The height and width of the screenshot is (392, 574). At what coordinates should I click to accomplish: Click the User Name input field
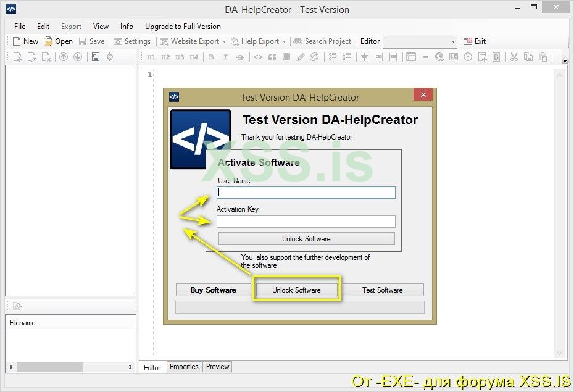306,193
